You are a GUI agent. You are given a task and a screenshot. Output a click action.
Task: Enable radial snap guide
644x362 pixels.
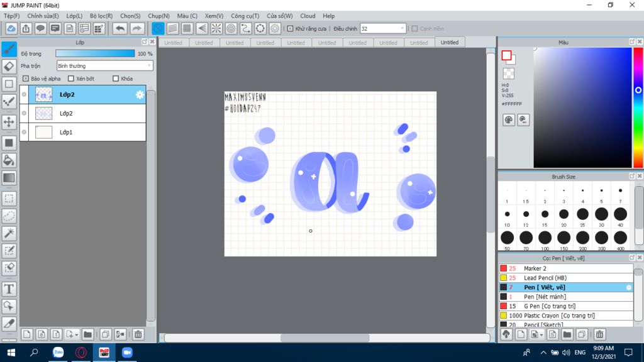[x=216, y=28]
